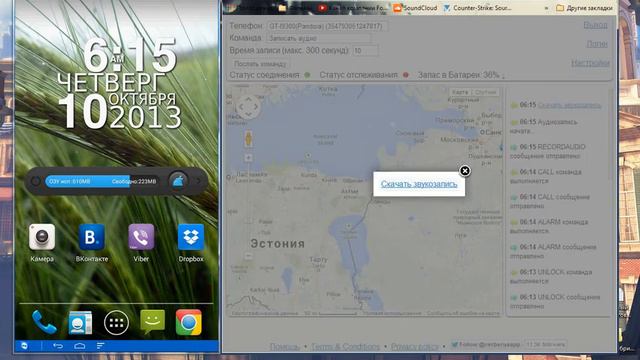Open the Команда command dropdown

319,38
